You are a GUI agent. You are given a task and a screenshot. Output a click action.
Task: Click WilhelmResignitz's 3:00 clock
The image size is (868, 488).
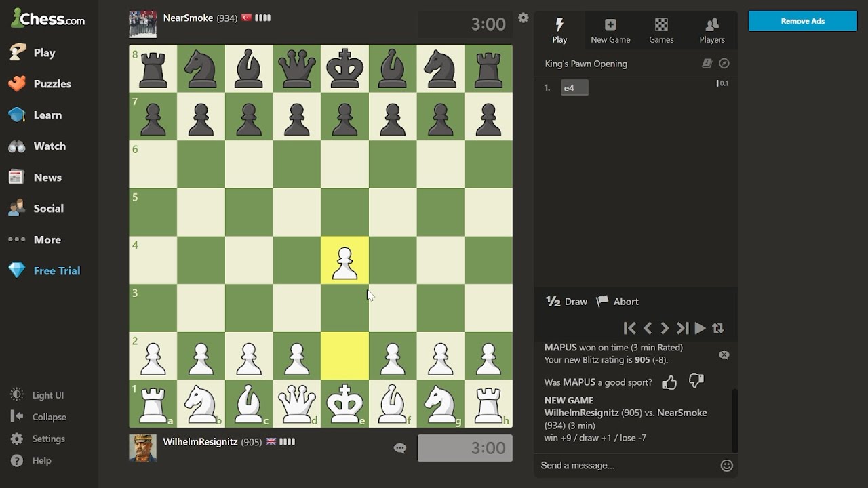tap(465, 448)
